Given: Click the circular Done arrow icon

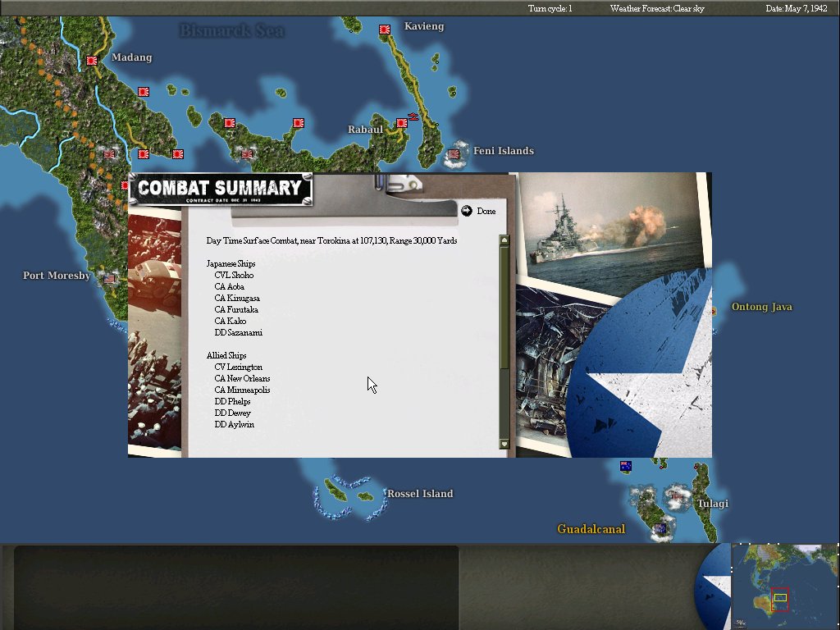Looking at the screenshot, I should 468,210.
